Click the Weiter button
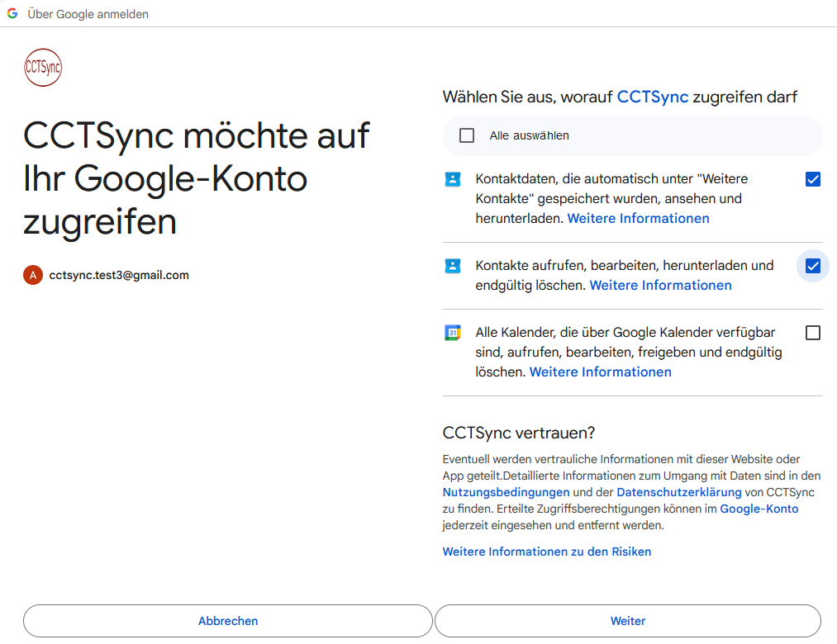Viewport: 837px width, 644px height. [x=628, y=621]
